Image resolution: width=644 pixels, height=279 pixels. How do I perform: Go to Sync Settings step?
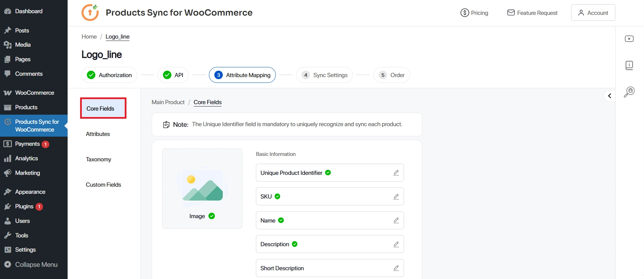tap(325, 75)
